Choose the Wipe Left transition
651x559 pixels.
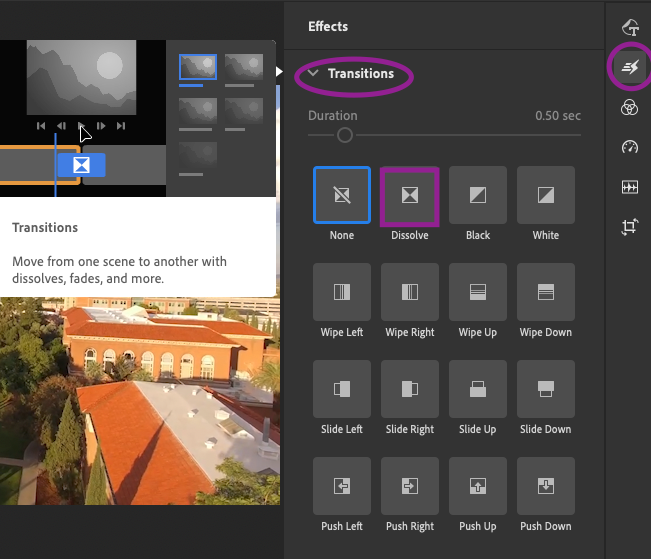point(342,292)
